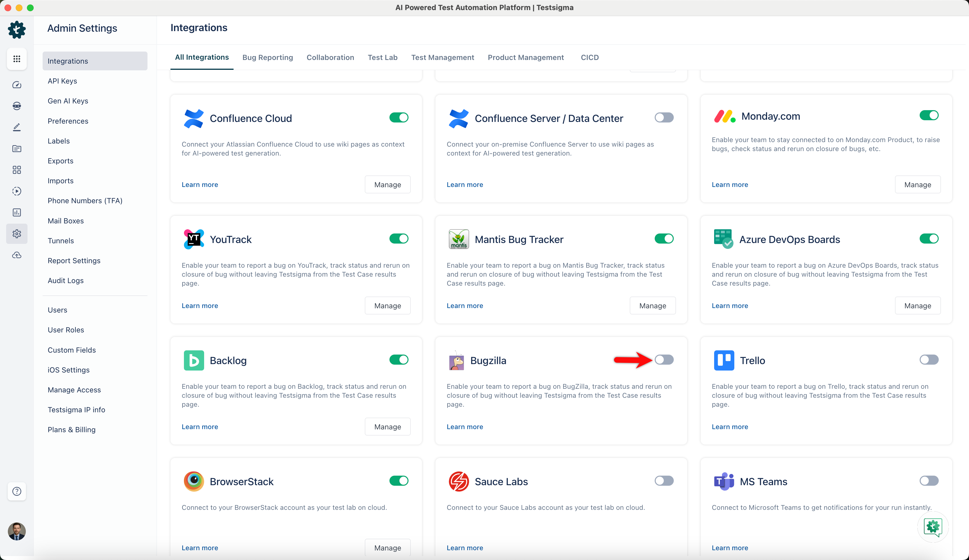Open the apps grid icon in sidebar

click(17, 59)
